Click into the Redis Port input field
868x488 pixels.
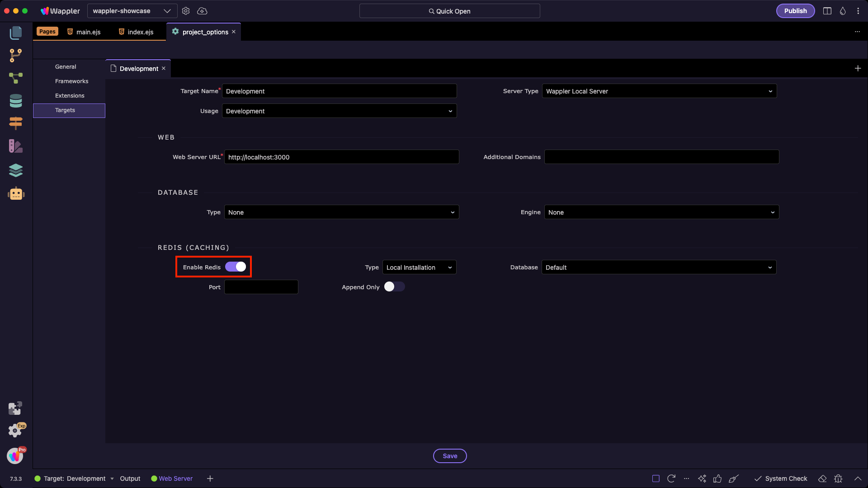261,287
